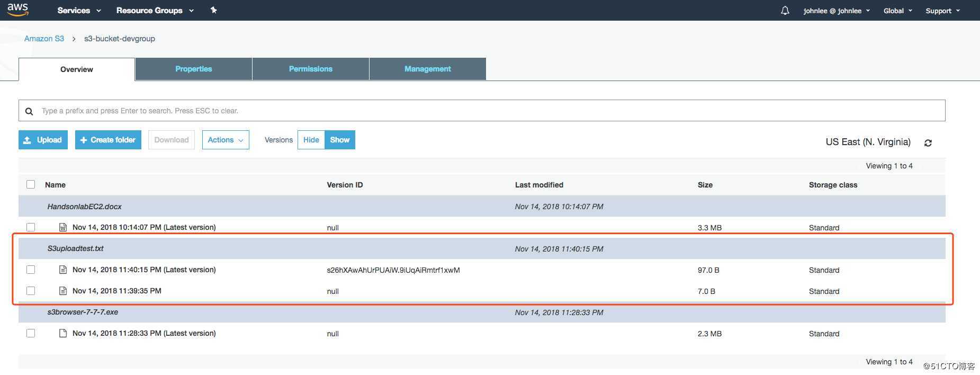Click the Create folder button

(x=108, y=140)
